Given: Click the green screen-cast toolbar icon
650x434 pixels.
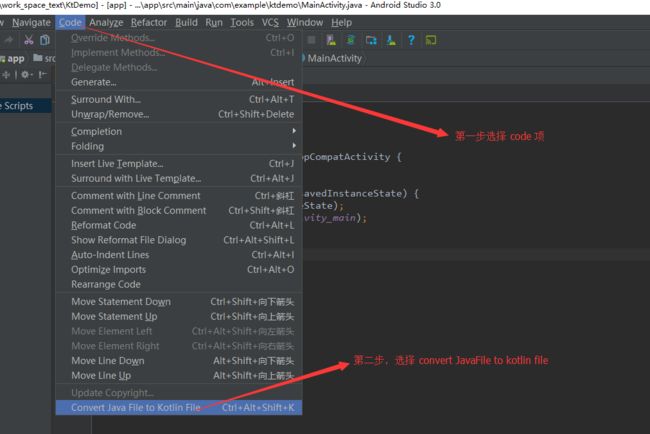Looking at the screenshot, I should click(x=431, y=40).
